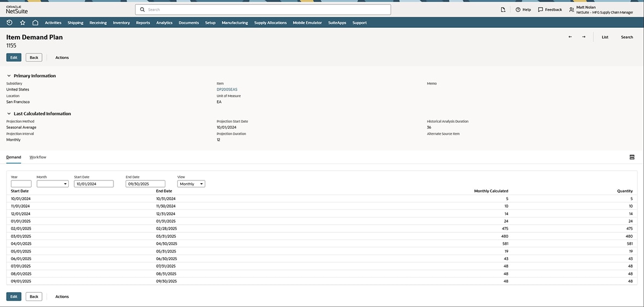Click in the global Search box
The image size is (644, 307).
[263, 9]
